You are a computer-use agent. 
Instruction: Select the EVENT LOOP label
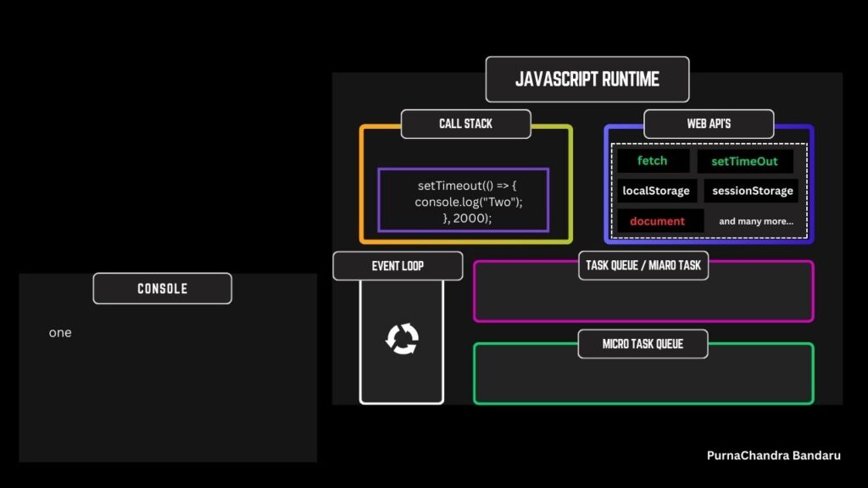[x=398, y=265]
